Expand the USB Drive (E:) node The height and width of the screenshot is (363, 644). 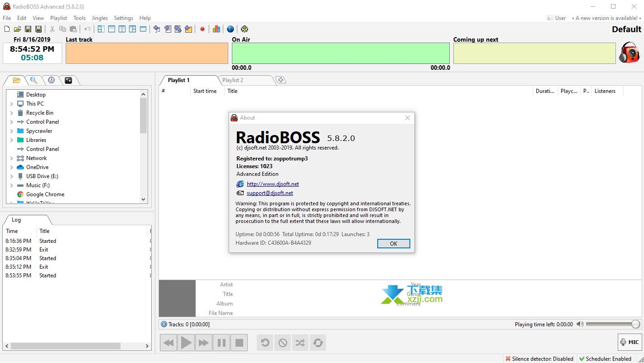[x=11, y=176]
